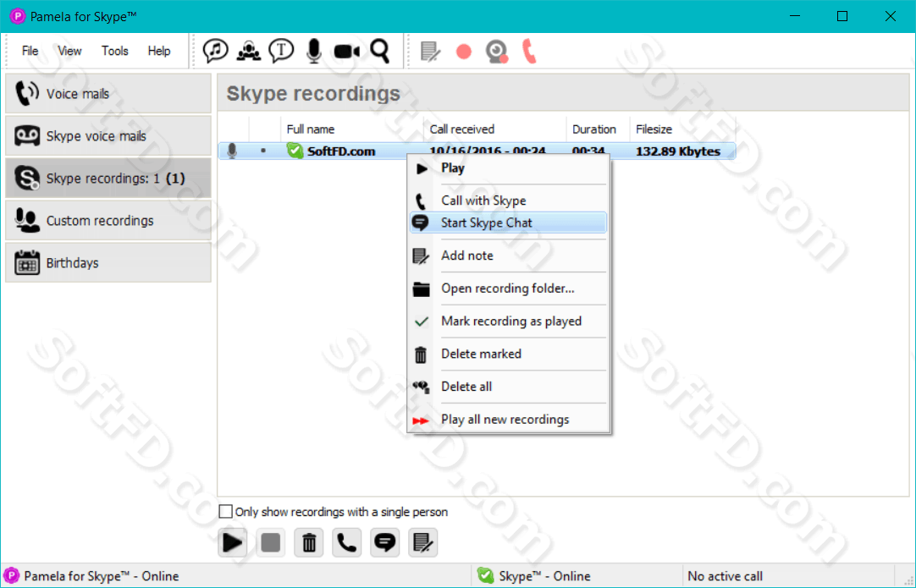The height and width of the screenshot is (588, 916).
Task: Click microphone icon in SoftFD.com row
Action: coord(232,151)
